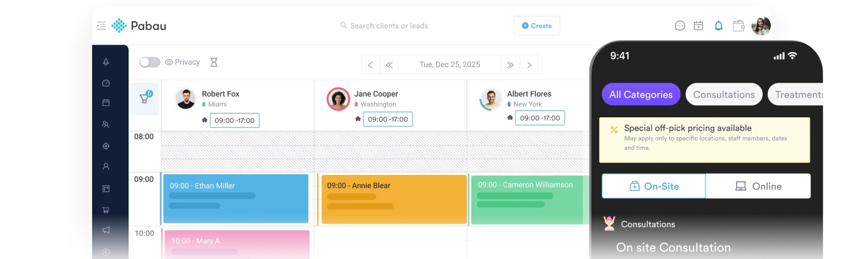Open the shopping cart icon in sidebar
The image size is (868, 259).
(106, 210)
